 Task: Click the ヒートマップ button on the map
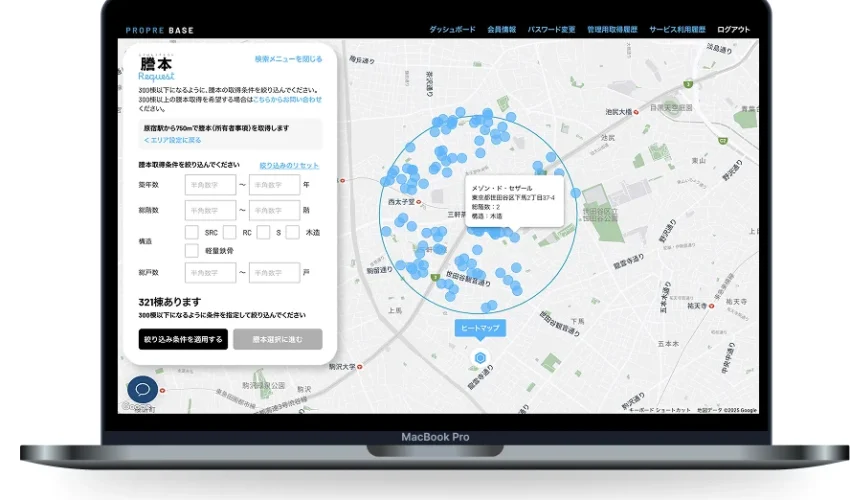(x=480, y=328)
